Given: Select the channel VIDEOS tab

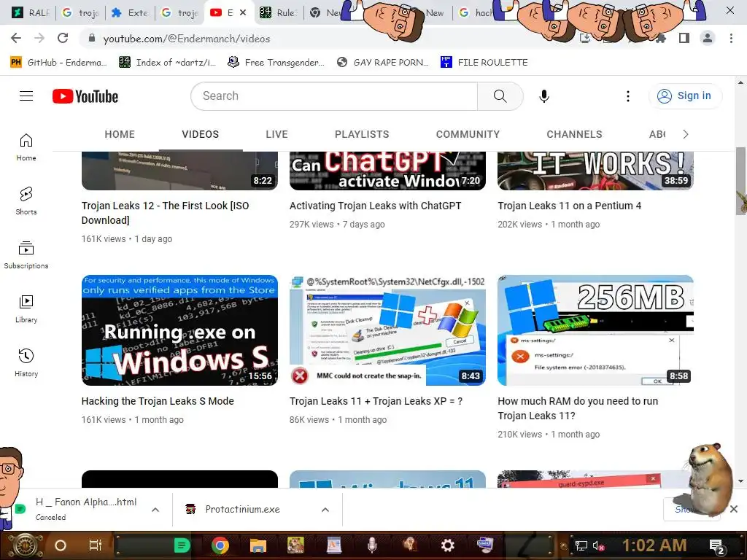Looking at the screenshot, I should click(201, 134).
